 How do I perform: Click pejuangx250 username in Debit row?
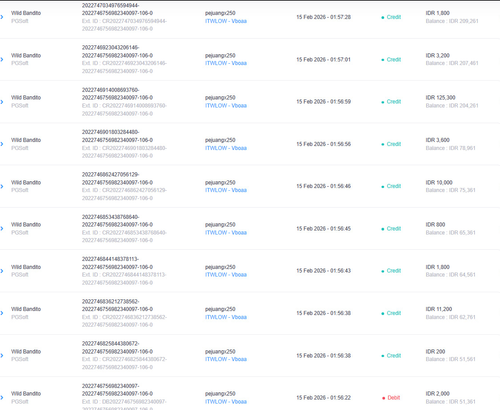tap(220, 394)
